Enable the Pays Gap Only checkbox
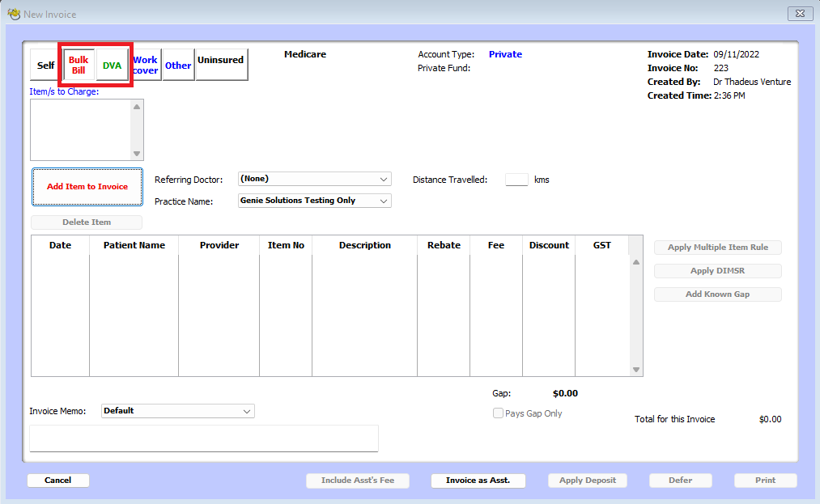The image size is (820, 504). pyautogui.click(x=499, y=413)
